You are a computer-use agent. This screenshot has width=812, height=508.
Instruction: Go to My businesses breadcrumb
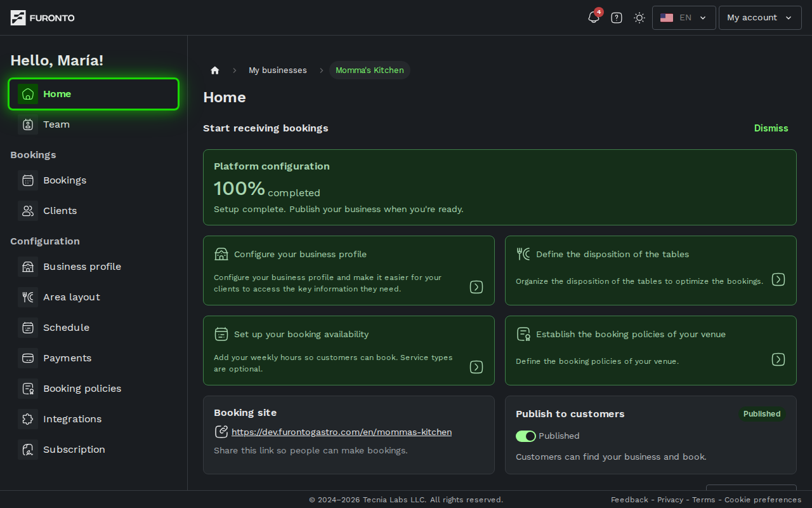tap(278, 70)
